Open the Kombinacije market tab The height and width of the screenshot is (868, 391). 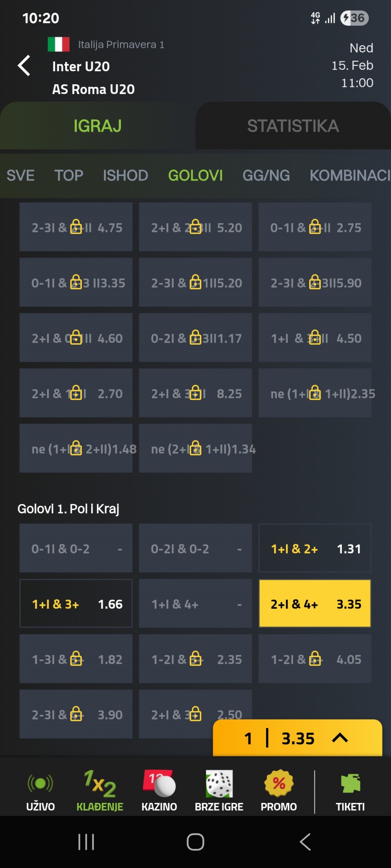click(x=349, y=176)
